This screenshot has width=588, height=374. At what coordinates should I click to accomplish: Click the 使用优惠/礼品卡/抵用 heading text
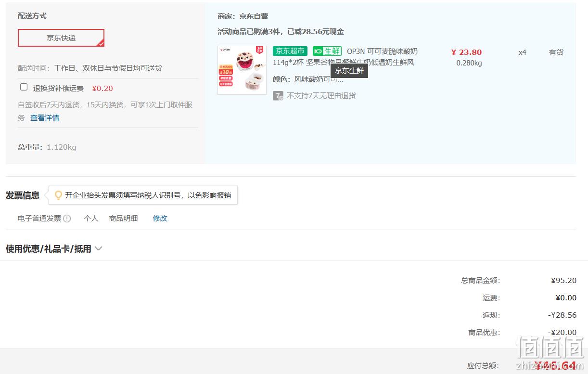[x=49, y=249]
